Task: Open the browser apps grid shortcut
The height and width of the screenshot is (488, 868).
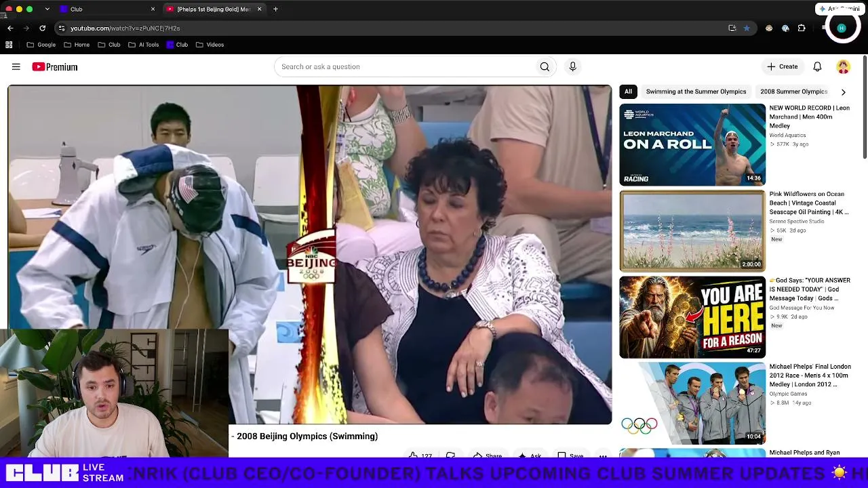Action: click(9, 45)
